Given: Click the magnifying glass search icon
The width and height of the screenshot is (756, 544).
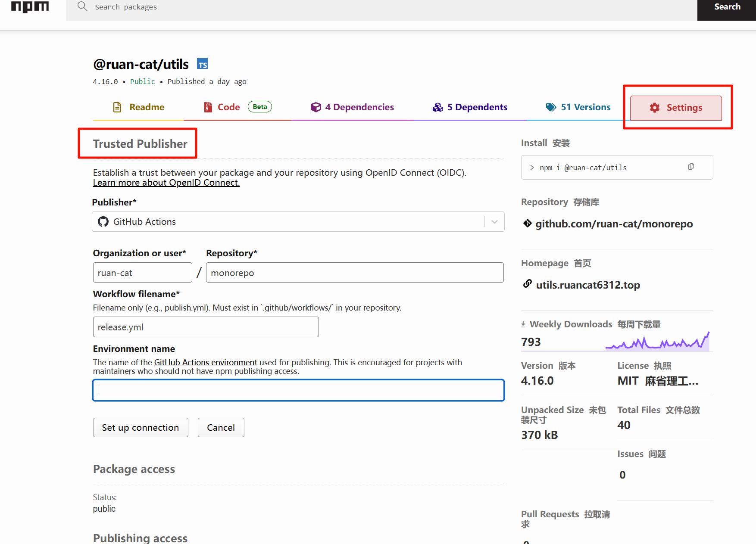Looking at the screenshot, I should click(82, 6).
